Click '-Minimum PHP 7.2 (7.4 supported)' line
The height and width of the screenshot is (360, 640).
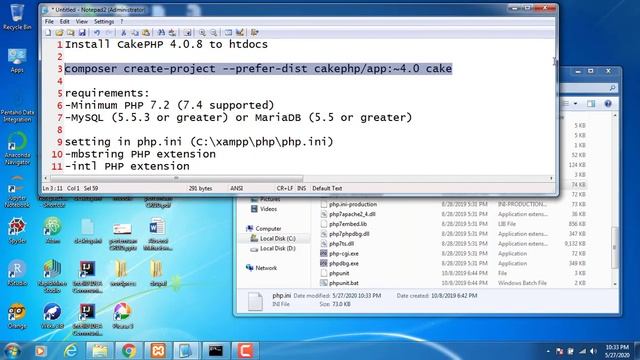coord(169,105)
